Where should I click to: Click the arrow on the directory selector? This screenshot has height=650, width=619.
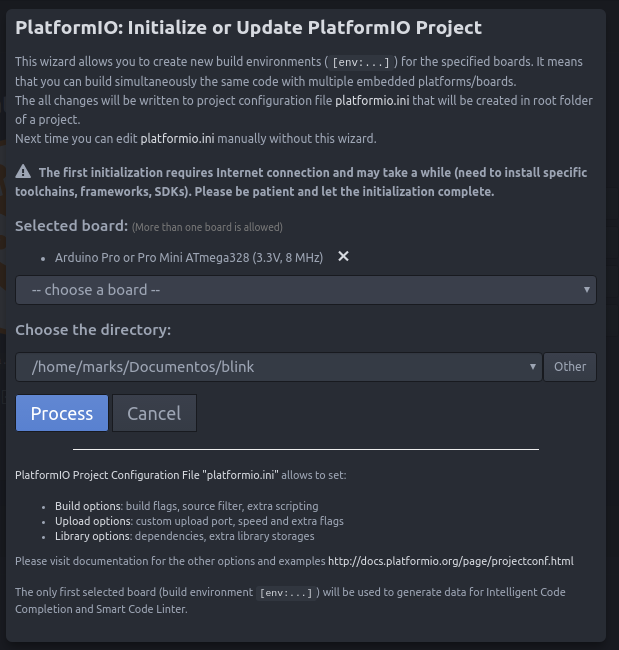(532, 367)
